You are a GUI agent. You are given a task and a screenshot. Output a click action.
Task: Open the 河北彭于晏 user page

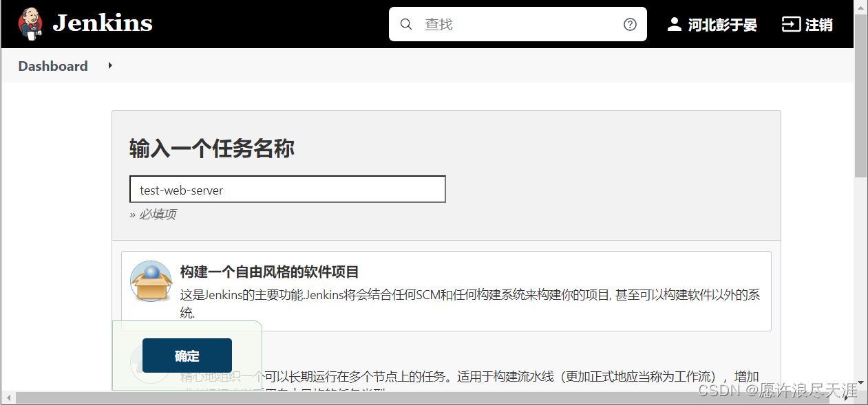(x=723, y=25)
